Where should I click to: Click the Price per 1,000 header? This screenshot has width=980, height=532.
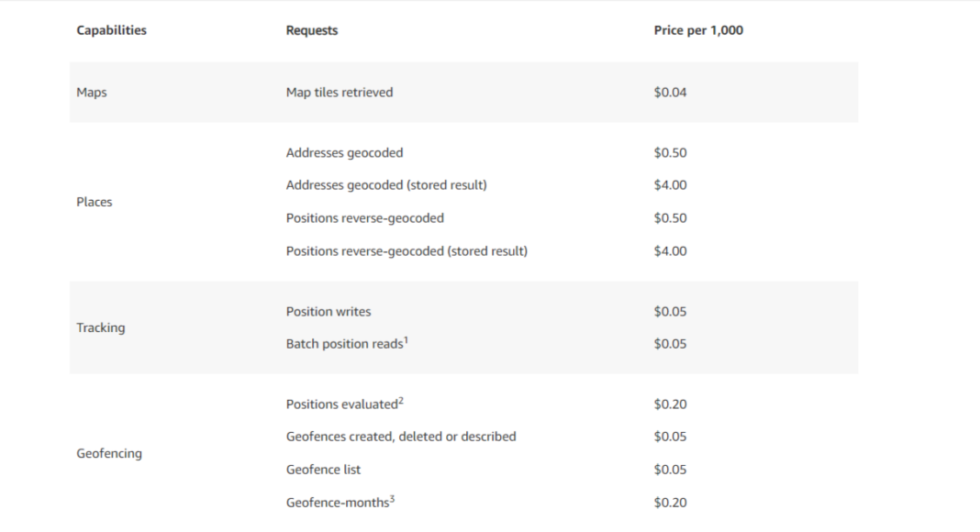click(698, 30)
